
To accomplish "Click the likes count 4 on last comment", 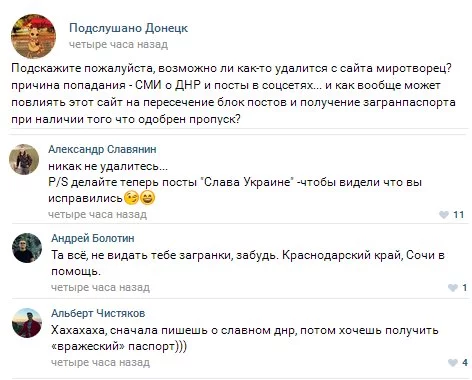I will [465, 363].
